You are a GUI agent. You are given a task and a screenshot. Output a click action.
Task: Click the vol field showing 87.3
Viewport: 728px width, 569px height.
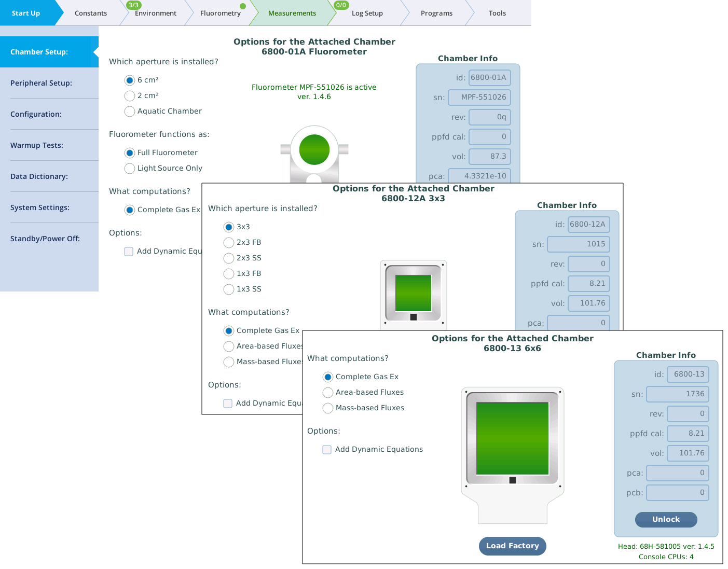click(490, 157)
